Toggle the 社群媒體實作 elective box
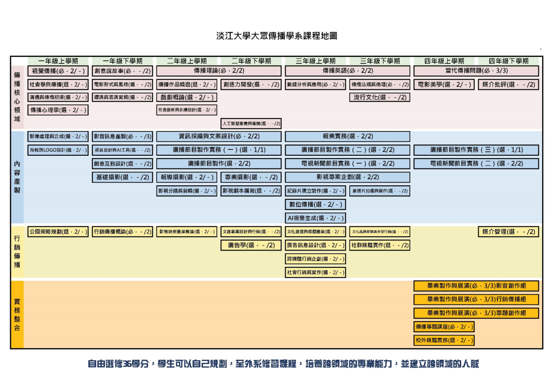 click(x=379, y=246)
